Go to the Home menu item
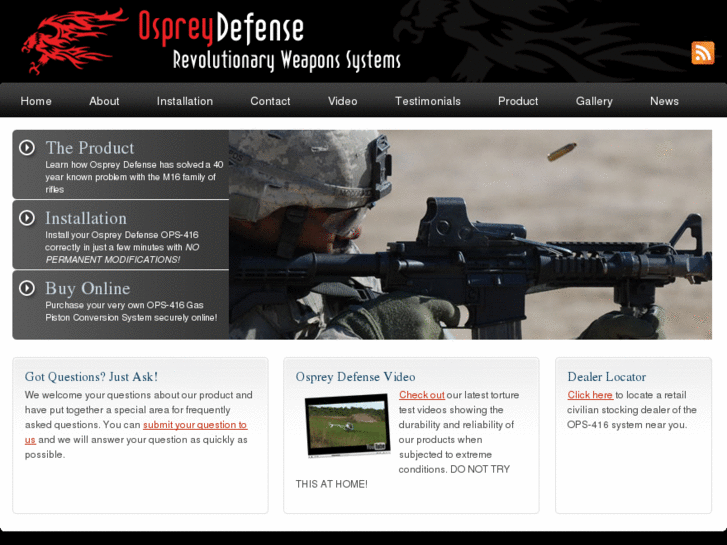 click(36, 101)
